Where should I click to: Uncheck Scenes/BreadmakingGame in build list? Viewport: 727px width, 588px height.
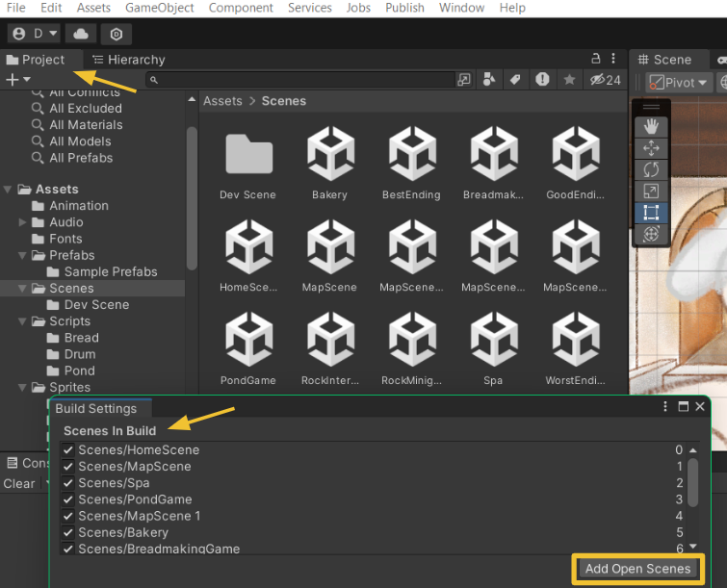68,549
